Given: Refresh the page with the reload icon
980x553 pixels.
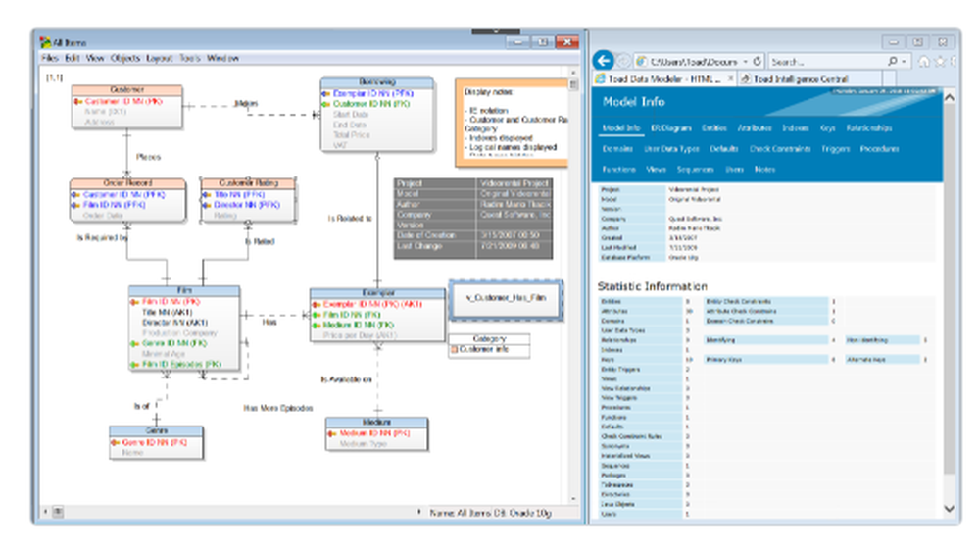Looking at the screenshot, I should point(758,62).
